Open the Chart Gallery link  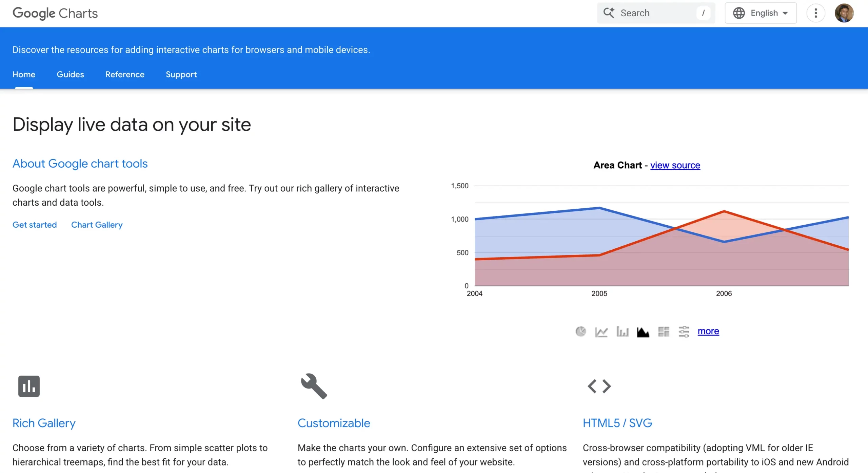click(97, 225)
